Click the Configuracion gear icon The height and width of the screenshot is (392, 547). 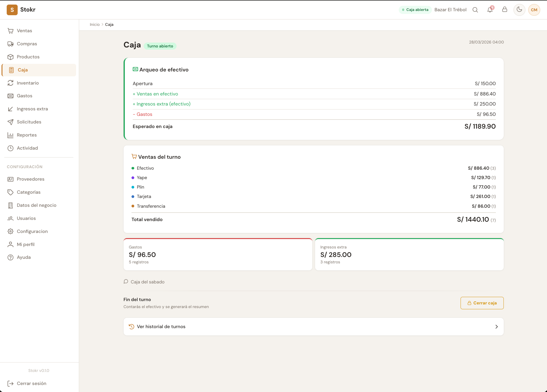click(x=11, y=231)
